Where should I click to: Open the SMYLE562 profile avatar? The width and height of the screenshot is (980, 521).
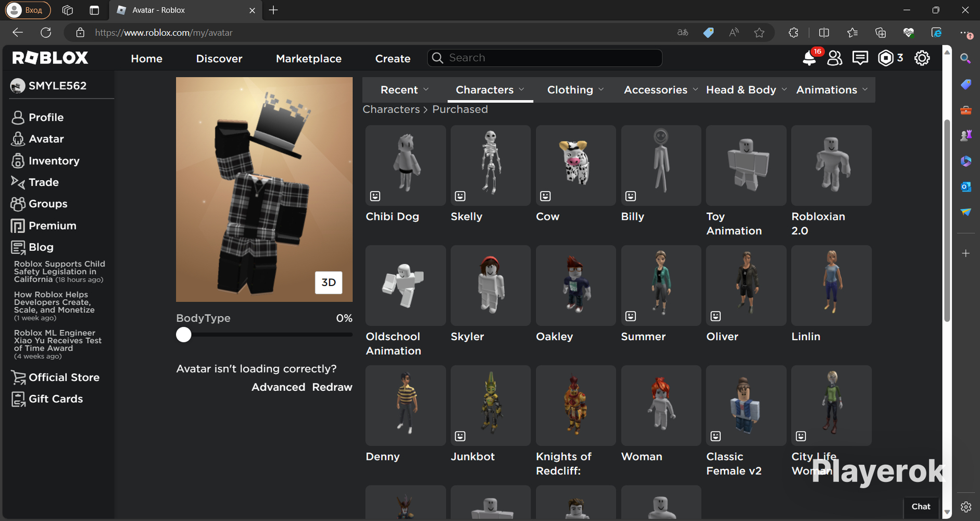click(x=17, y=86)
